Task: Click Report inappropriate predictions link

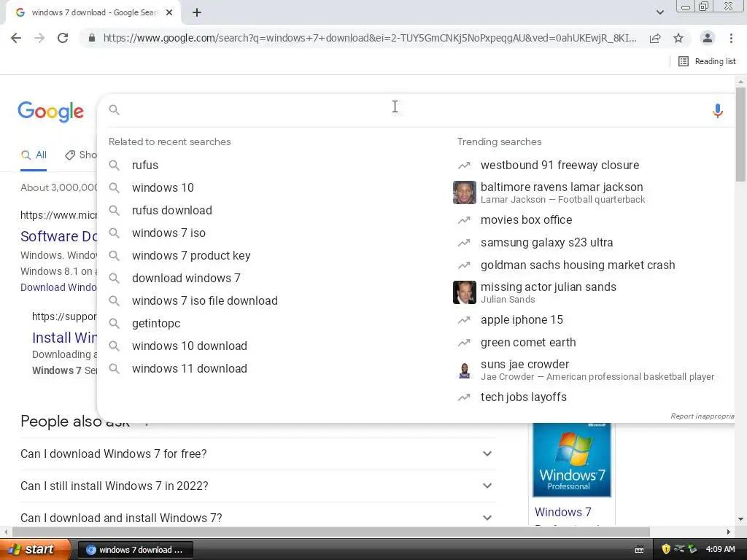Action: coord(703,416)
